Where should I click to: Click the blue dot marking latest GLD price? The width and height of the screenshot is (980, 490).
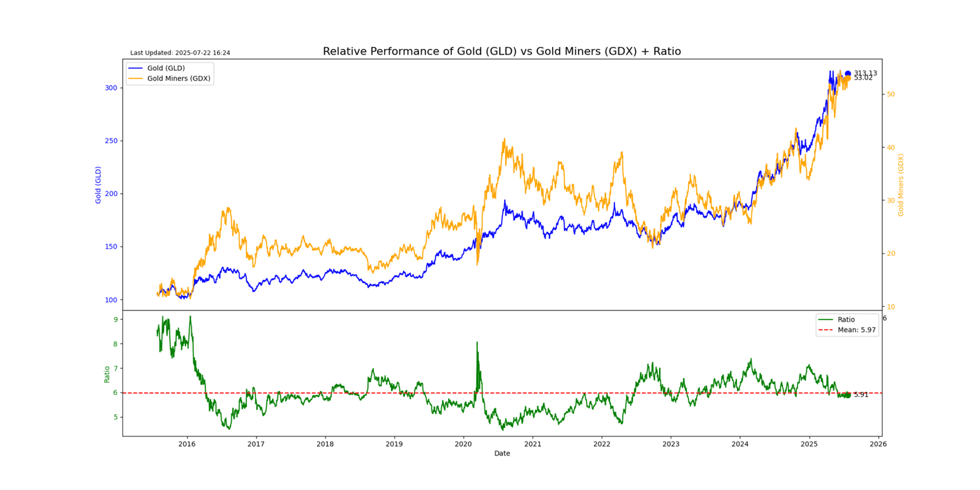[x=848, y=73]
